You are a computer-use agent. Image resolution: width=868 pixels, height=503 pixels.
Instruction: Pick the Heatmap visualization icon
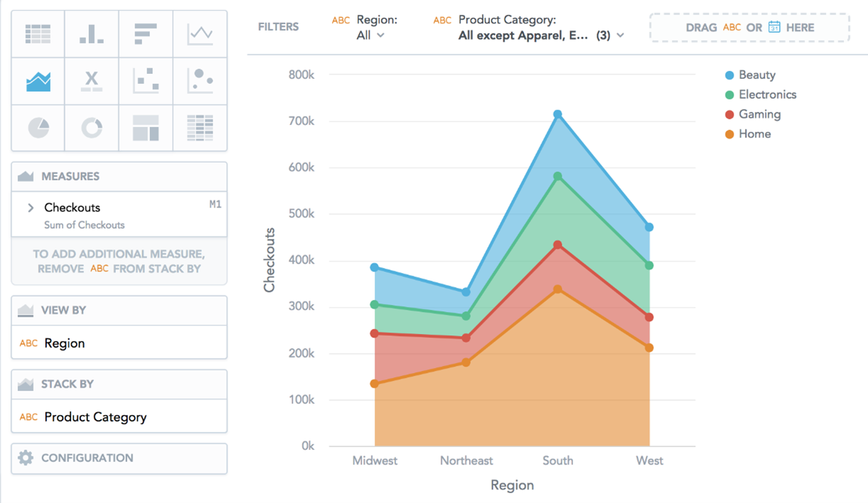click(x=200, y=128)
